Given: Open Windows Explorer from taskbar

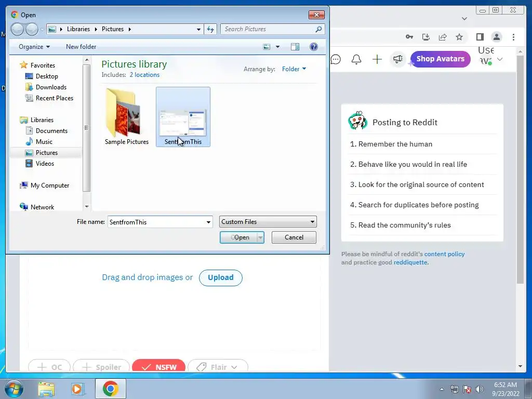Looking at the screenshot, I should [x=46, y=389].
